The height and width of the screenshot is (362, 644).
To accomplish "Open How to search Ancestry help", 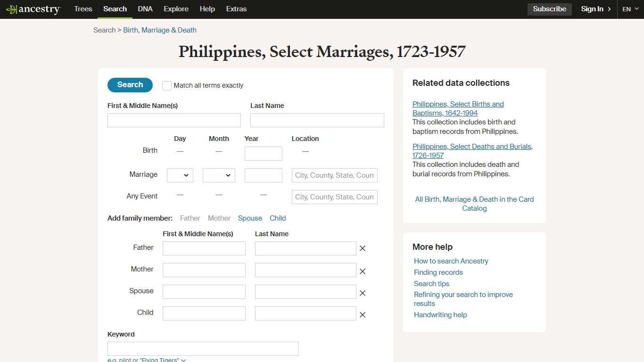I will pos(451,261).
